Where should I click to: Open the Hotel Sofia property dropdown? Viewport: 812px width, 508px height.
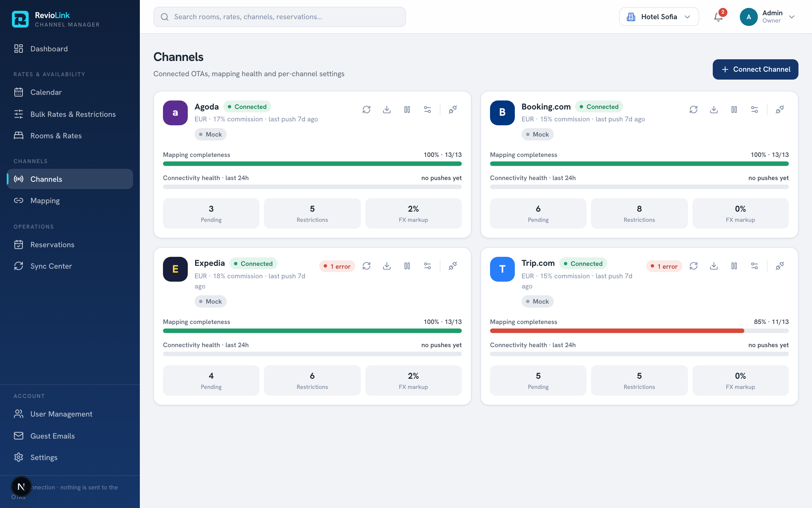pyautogui.click(x=659, y=17)
